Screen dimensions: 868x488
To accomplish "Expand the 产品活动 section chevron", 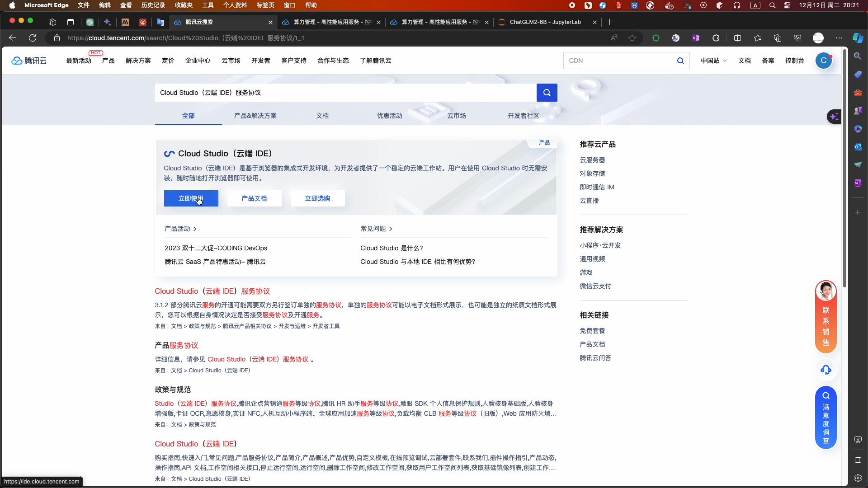I will pyautogui.click(x=195, y=229).
